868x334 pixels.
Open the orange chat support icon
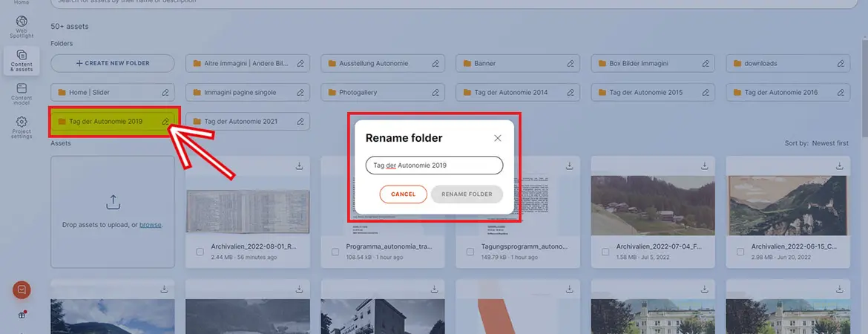22,290
